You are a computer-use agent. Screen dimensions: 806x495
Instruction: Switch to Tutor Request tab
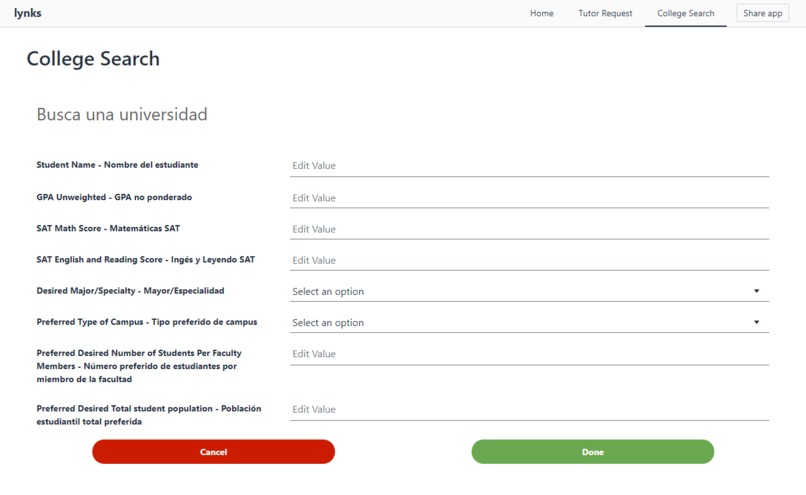pyautogui.click(x=605, y=13)
